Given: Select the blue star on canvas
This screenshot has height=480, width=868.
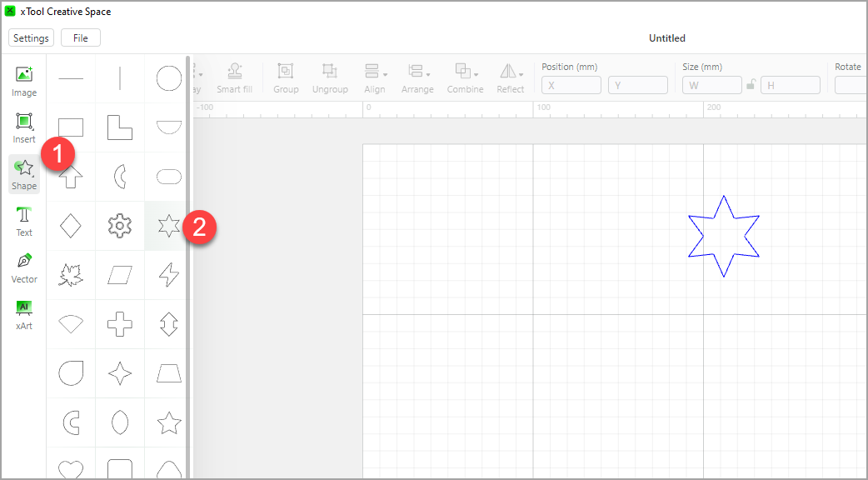Looking at the screenshot, I should click(x=723, y=197).
